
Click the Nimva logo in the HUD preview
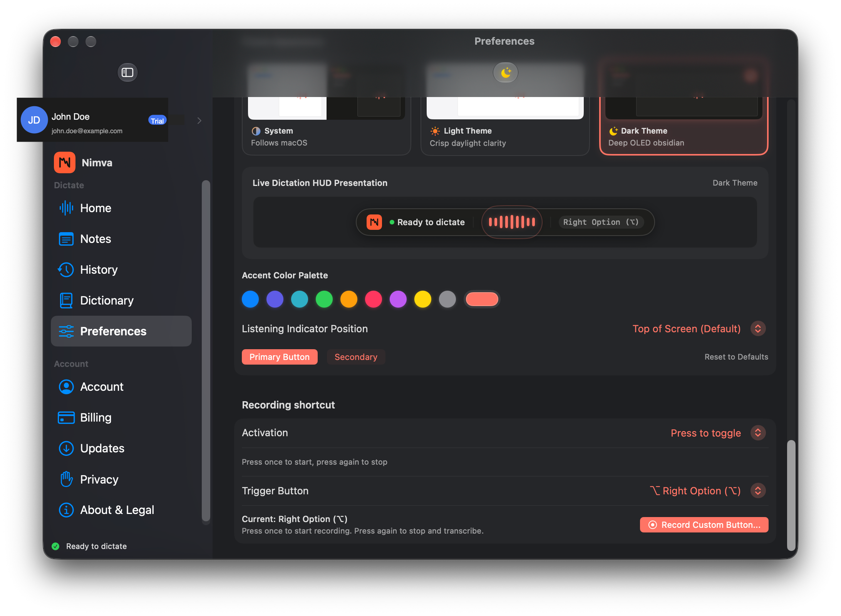374,222
